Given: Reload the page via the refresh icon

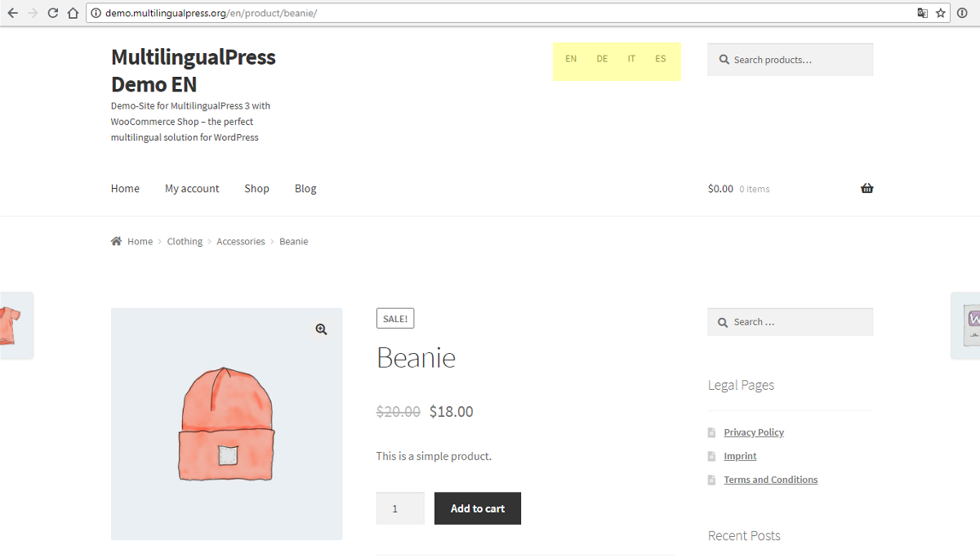Looking at the screenshot, I should pos(52,13).
